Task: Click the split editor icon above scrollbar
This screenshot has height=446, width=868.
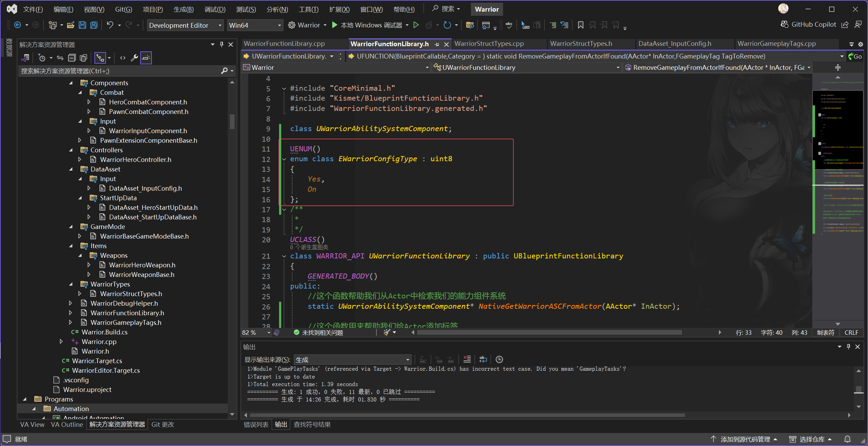Action: point(838,67)
